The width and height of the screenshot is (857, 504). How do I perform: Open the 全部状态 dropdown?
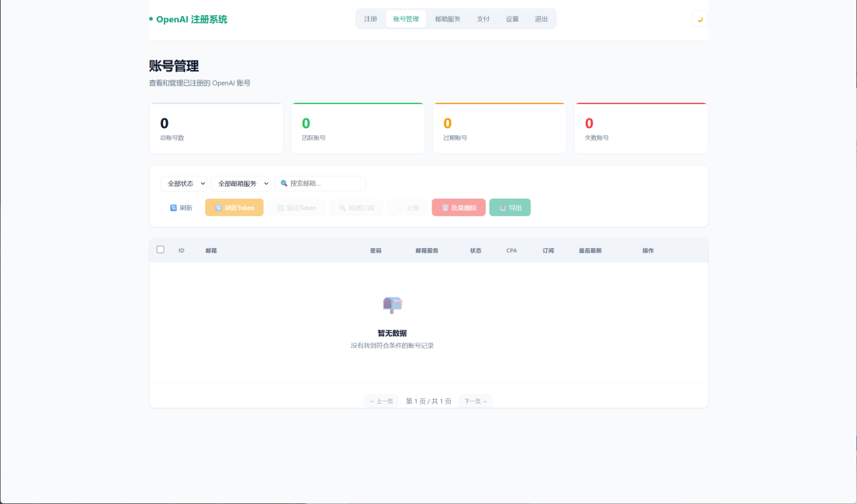click(182, 183)
